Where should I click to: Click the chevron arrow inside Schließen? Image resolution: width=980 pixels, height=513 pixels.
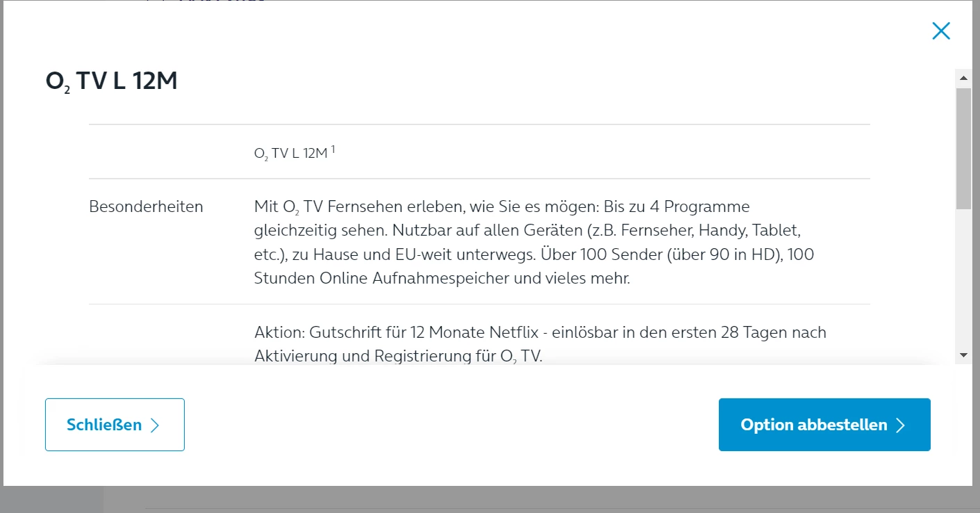click(x=155, y=425)
